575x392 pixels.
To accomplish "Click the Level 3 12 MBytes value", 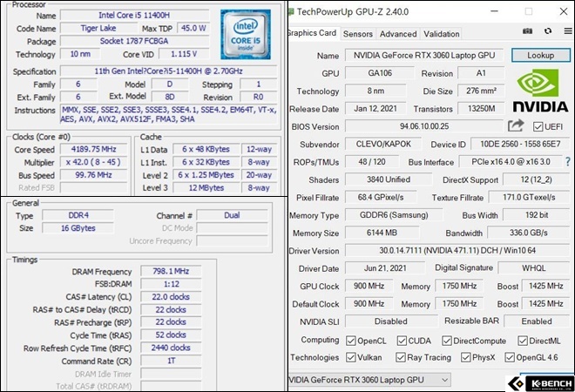I will (206, 188).
